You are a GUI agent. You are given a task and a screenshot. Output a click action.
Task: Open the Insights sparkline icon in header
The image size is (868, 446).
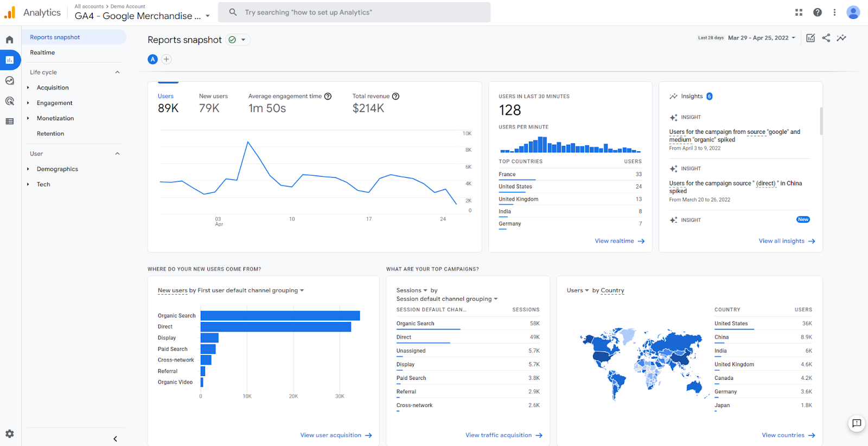tap(841, 38)
